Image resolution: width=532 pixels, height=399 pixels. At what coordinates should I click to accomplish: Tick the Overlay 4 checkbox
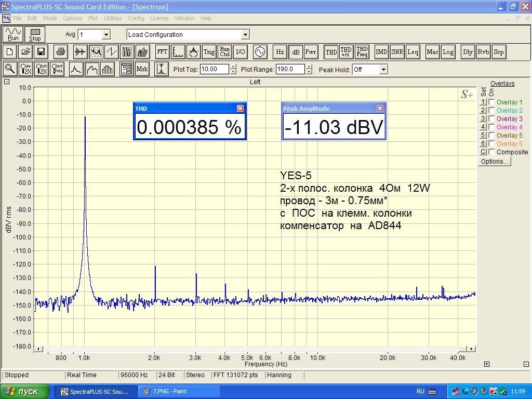point(491,127)
